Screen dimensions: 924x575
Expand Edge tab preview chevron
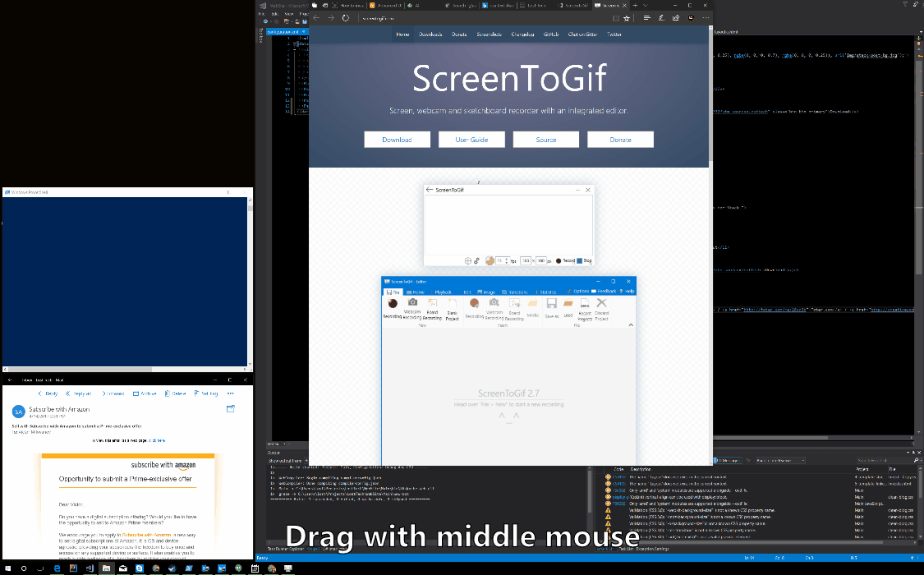(x=645, y=5)
